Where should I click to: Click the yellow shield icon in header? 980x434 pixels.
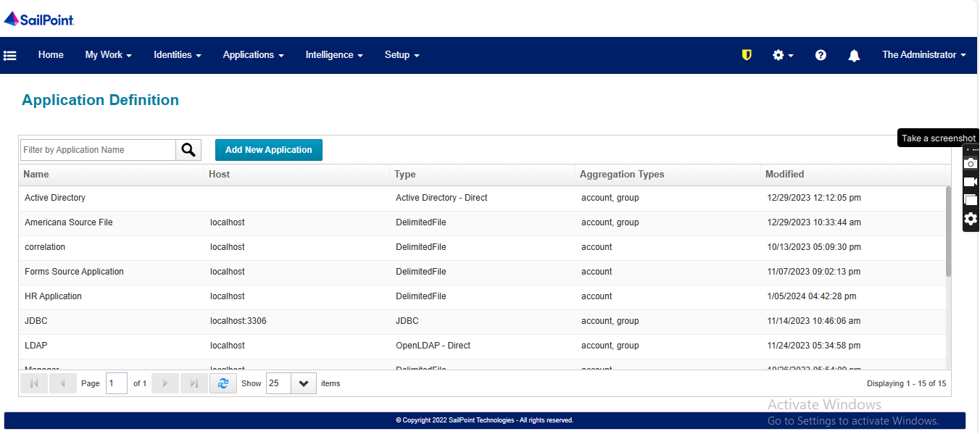click(x=747, y=55)
